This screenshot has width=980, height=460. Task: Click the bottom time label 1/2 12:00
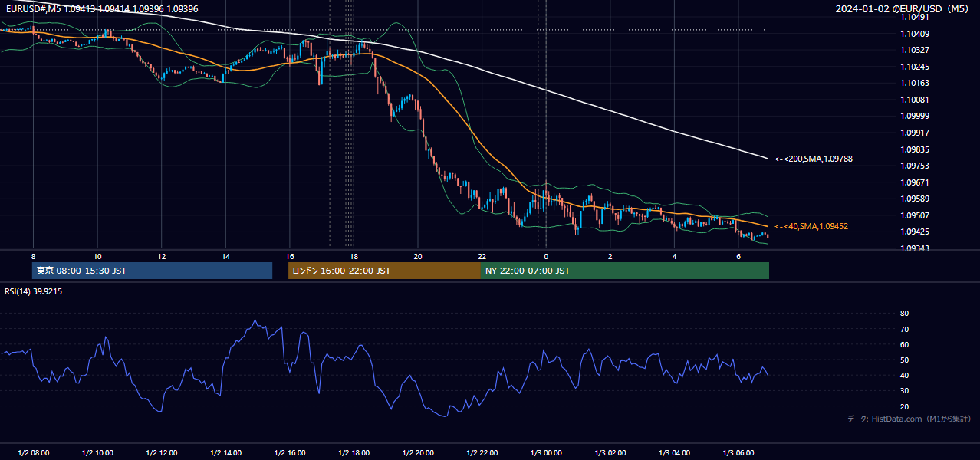pyautogui.click(x=161, y=453)
